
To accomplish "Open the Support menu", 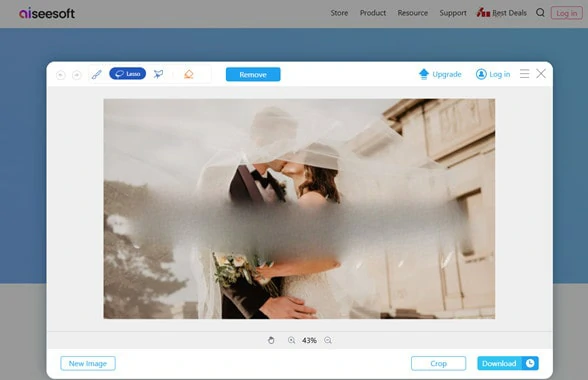I will pos(453,13).
